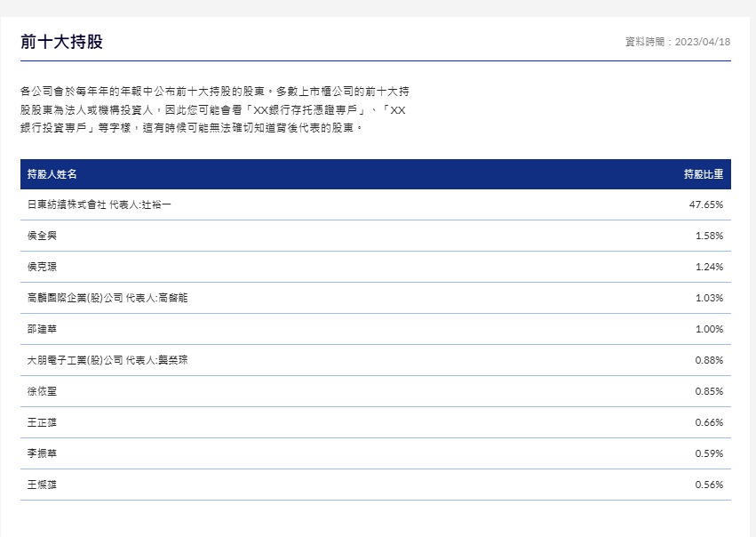Select shareholder name 侯全興
This screenshot has width=756, height=537.
point(42,236)
